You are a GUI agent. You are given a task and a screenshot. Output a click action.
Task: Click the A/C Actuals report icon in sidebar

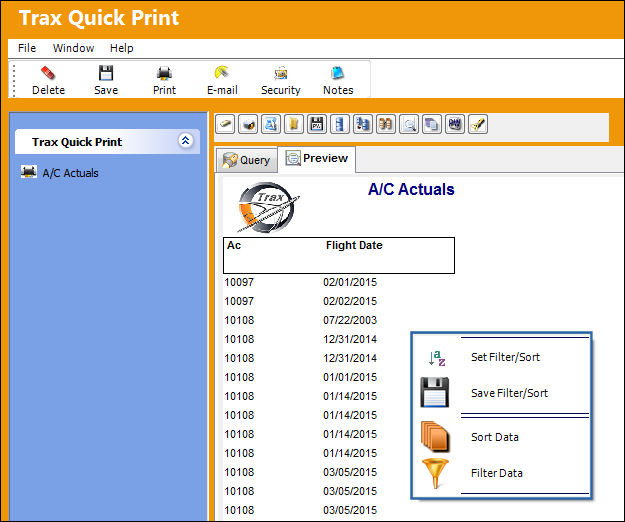tap(29, 172)
